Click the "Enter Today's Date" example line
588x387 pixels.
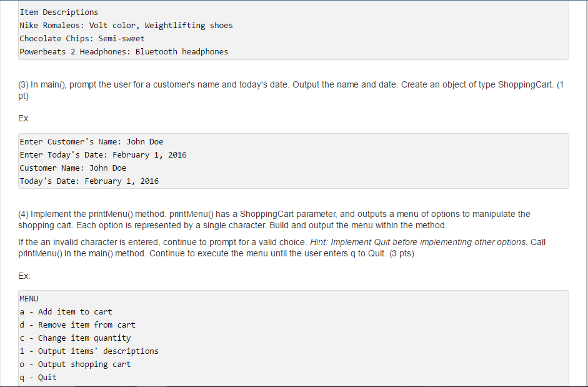point(102,155)
